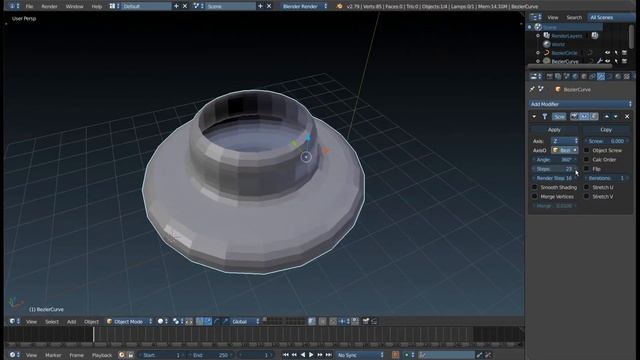Jump to the last frame

pyautogui.click(x=329, y=355)
